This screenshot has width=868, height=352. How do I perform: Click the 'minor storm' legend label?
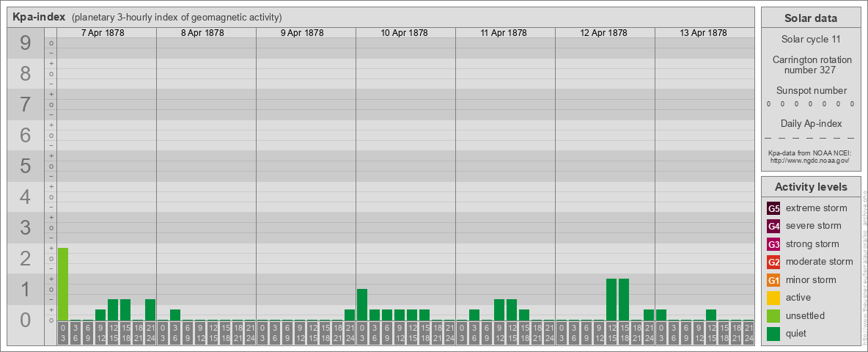811,280
